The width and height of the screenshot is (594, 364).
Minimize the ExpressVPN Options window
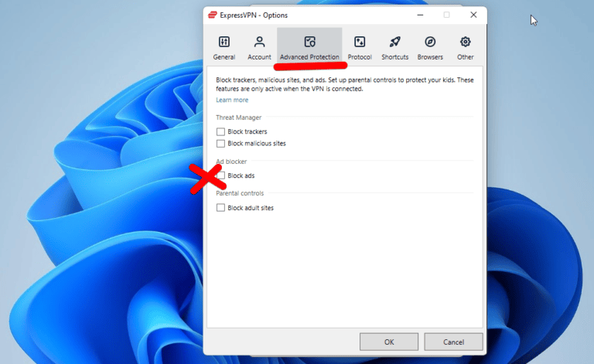(420, 15)
